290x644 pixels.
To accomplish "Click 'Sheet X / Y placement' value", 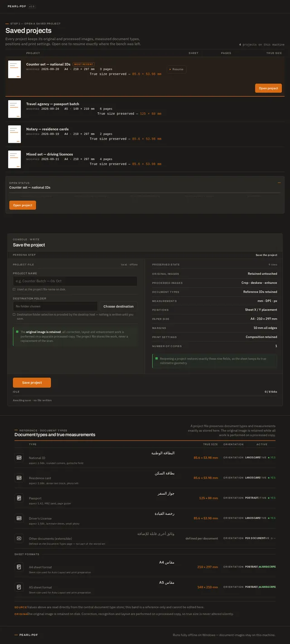I will (261, 310).
